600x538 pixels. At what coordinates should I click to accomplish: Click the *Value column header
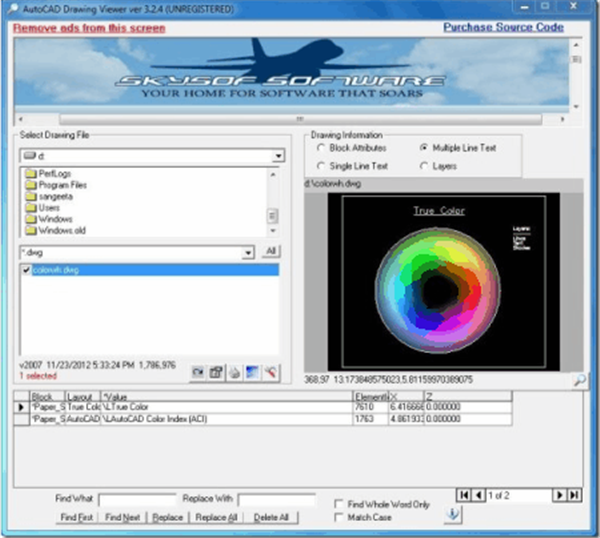pyautogui.click(x=227, y=396)
